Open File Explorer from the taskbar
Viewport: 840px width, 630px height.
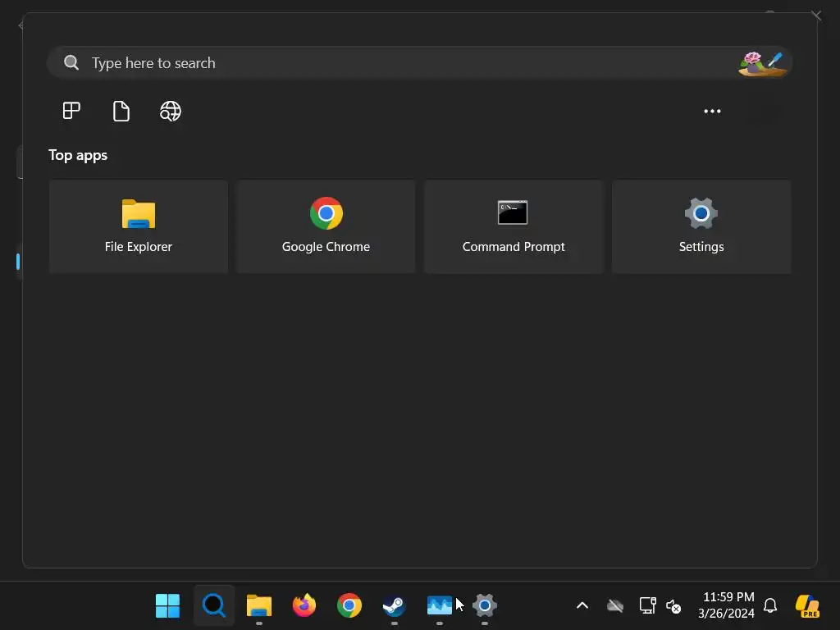click(x=259, y=606)
